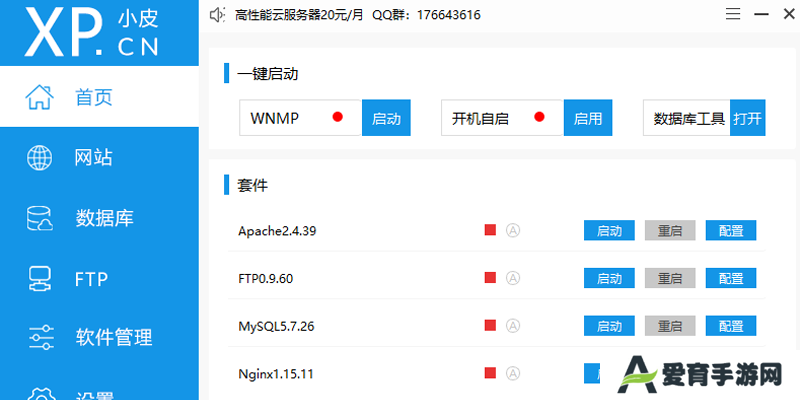Minimize the XP.CN window

click(762, 15)
